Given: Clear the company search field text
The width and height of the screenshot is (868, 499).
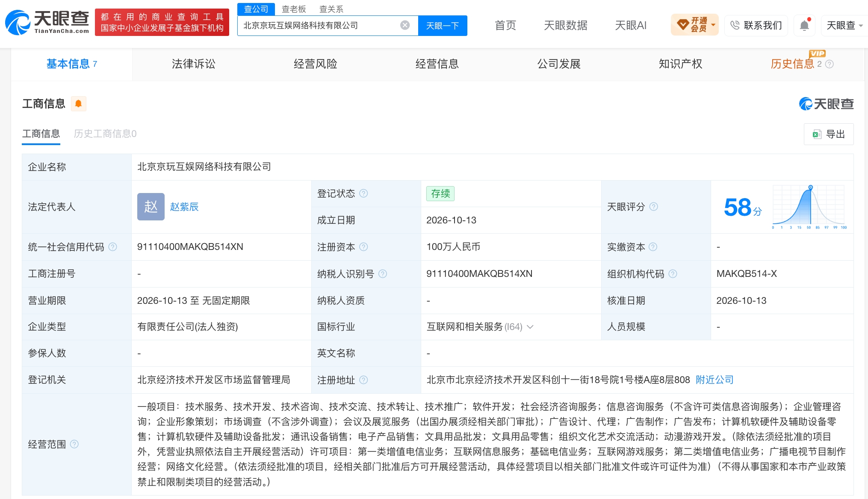Looking at the screenshot, I should click(405, 25).
